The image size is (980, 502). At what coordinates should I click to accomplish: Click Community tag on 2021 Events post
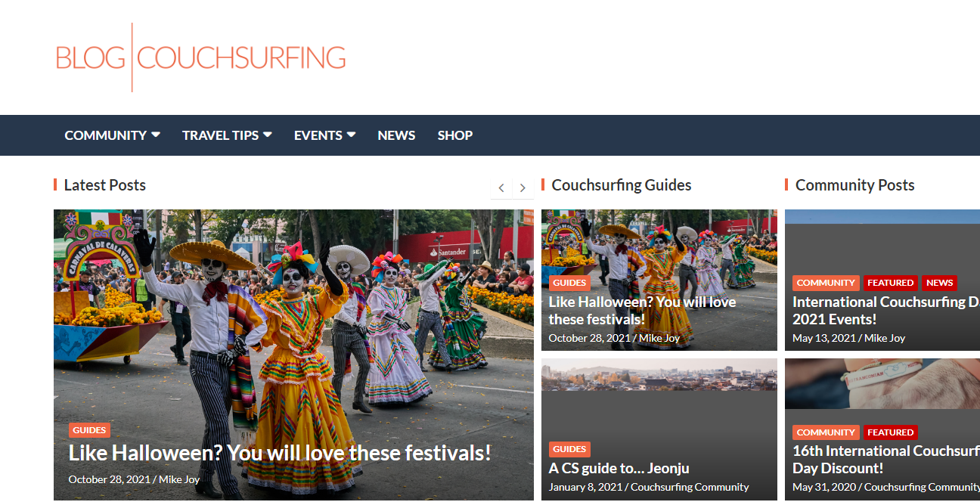pos(826,283)
